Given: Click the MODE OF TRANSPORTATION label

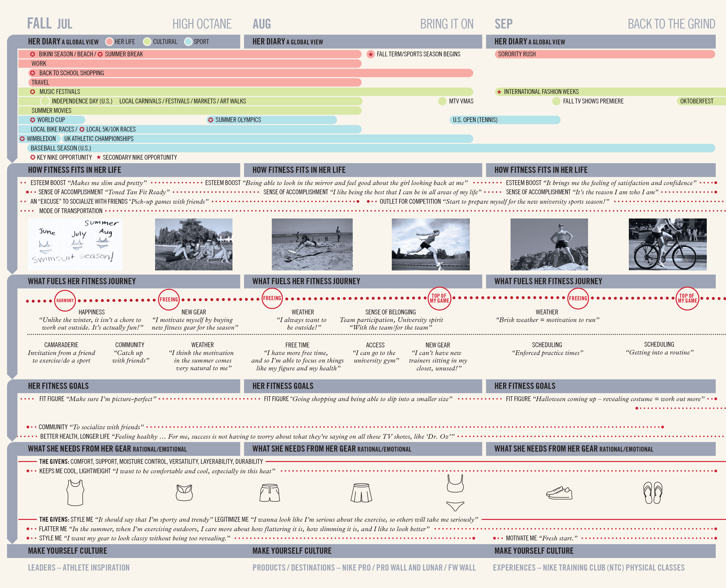Looking at the screenshot, I should pos(71,211).
